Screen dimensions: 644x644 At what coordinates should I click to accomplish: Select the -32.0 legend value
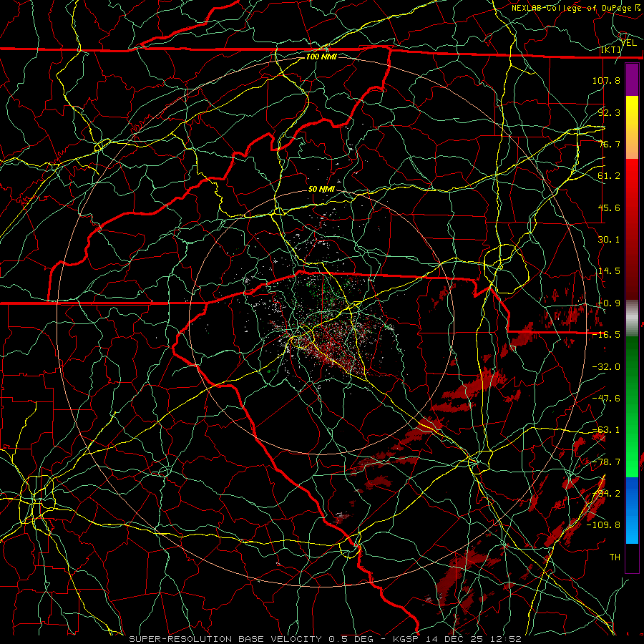tap(606, 367)
